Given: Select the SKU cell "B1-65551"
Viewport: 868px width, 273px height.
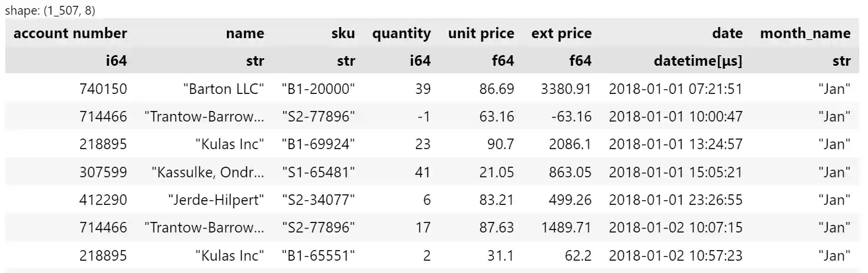Looking at the screenshot, I should [318, 255].
